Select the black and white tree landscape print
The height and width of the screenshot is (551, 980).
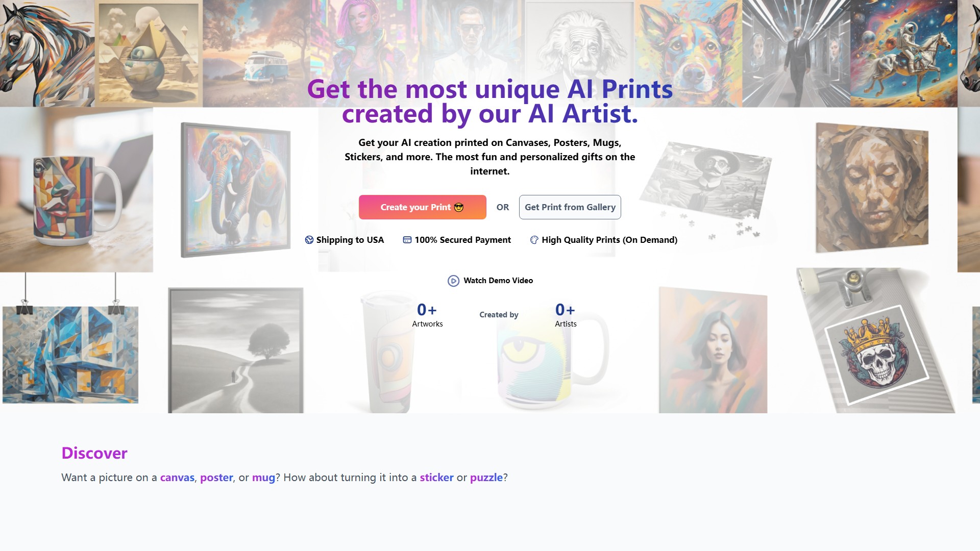click(236, 350)
